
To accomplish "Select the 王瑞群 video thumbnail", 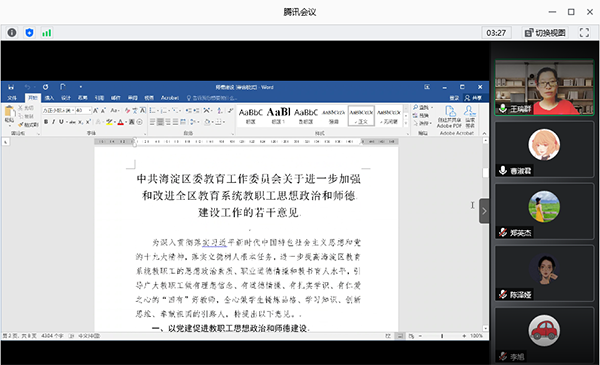I will click(x=544, y=87).
